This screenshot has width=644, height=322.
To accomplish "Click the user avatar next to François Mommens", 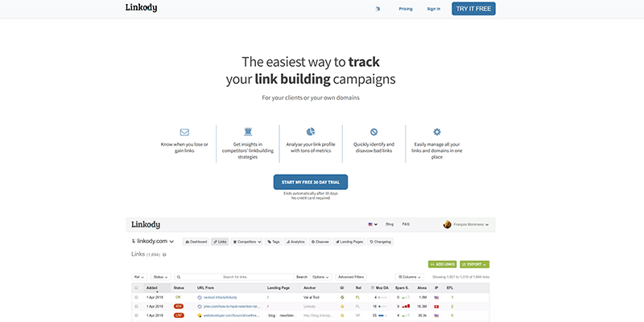I will (448, 225).
